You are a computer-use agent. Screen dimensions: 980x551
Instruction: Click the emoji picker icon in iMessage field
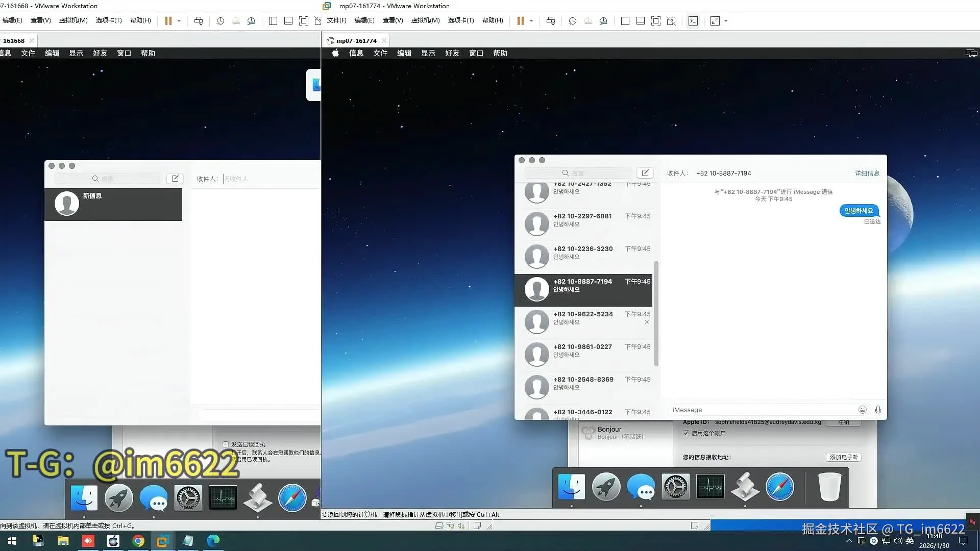coord(862,410)
